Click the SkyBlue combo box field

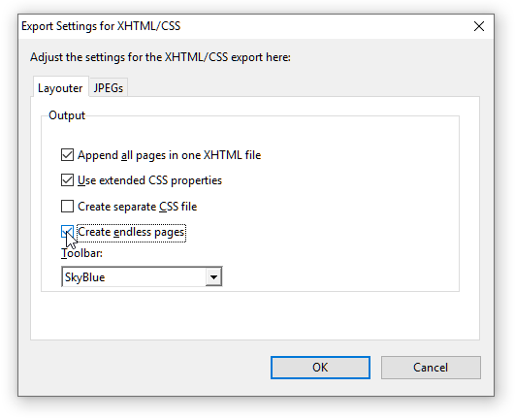142,276
